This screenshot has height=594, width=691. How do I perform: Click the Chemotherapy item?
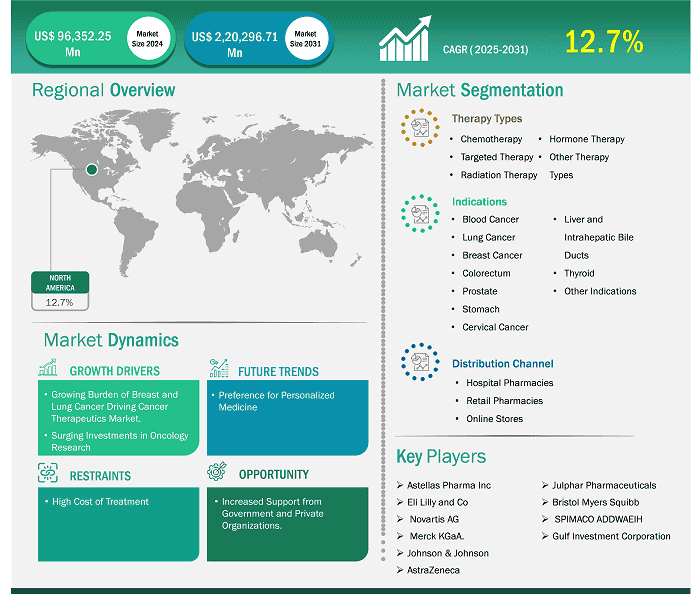pos(491,139)
